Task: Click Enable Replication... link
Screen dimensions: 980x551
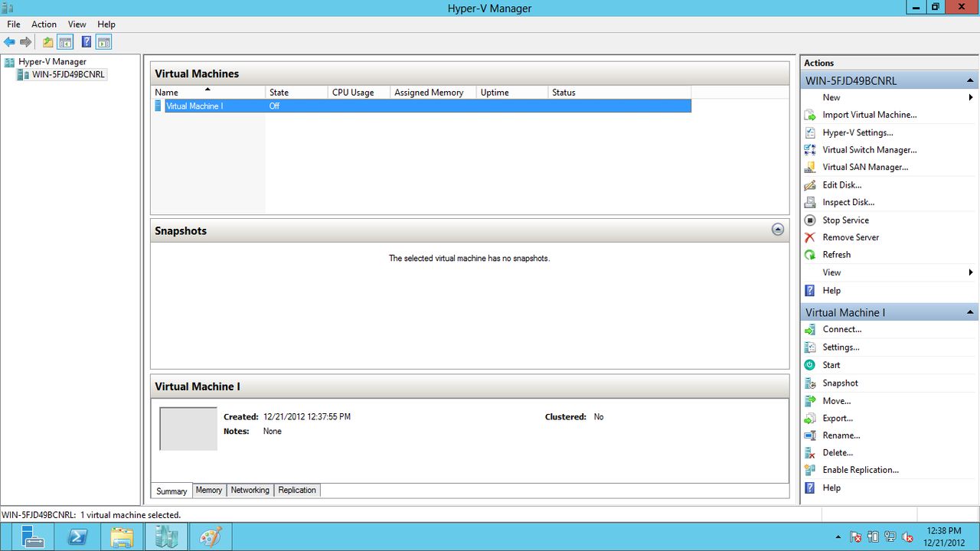Action: [x=861, y=470]
